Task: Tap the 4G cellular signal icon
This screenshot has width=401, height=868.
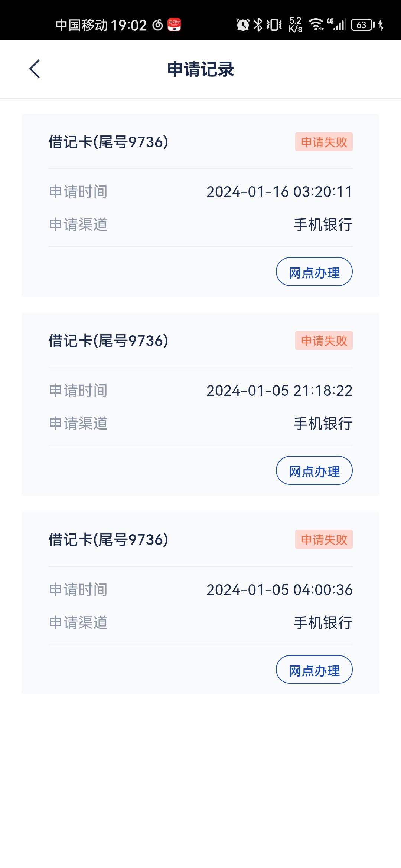Action: (336, 24)
